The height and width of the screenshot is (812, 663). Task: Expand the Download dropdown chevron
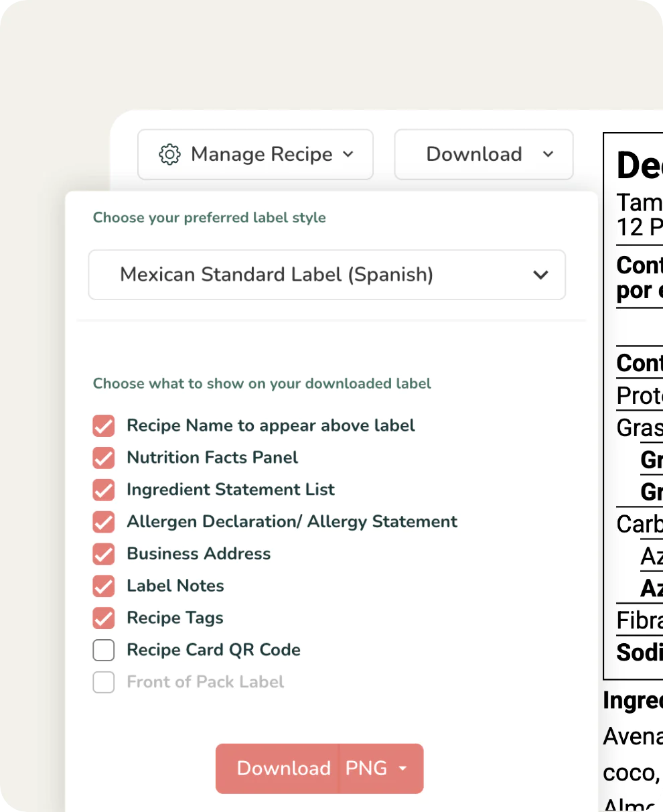coord(548,154)
